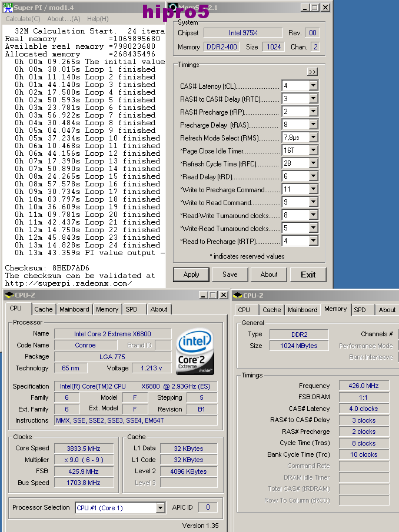The height and width of the screenshot is (532, 399).
Task: Click the http://superpi.radeonx.com/ text
Action: 68,283
